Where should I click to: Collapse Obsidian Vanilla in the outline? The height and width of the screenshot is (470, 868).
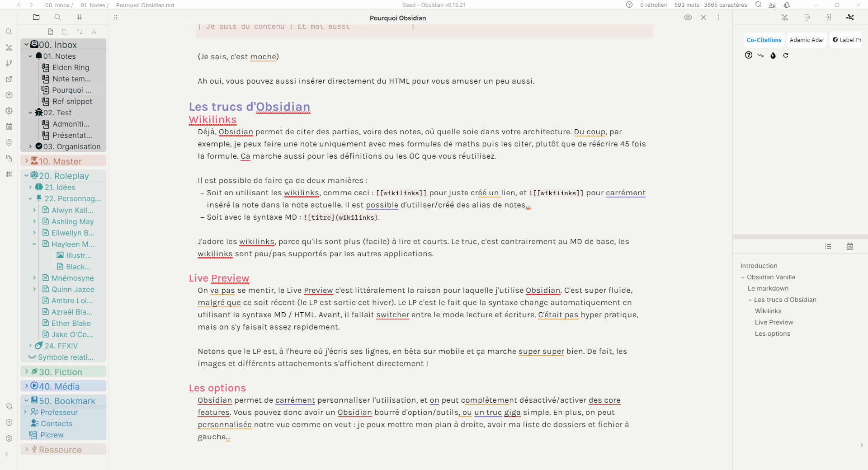point(743,277)
